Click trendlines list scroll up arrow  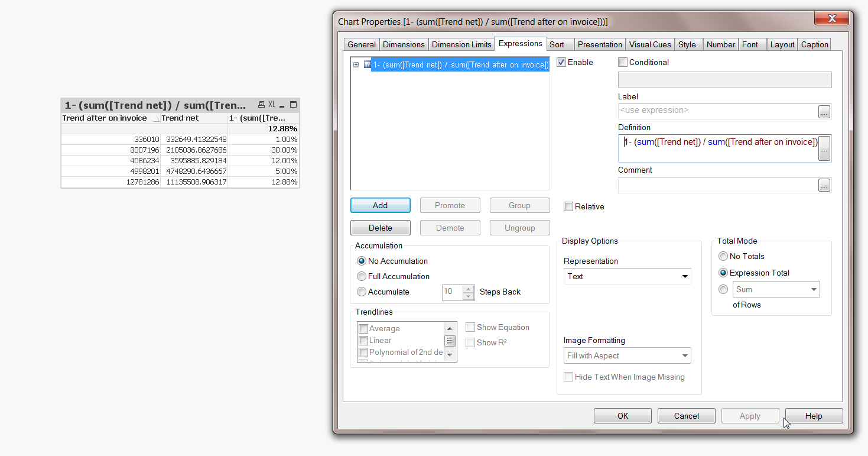click(x=450, y=328)
